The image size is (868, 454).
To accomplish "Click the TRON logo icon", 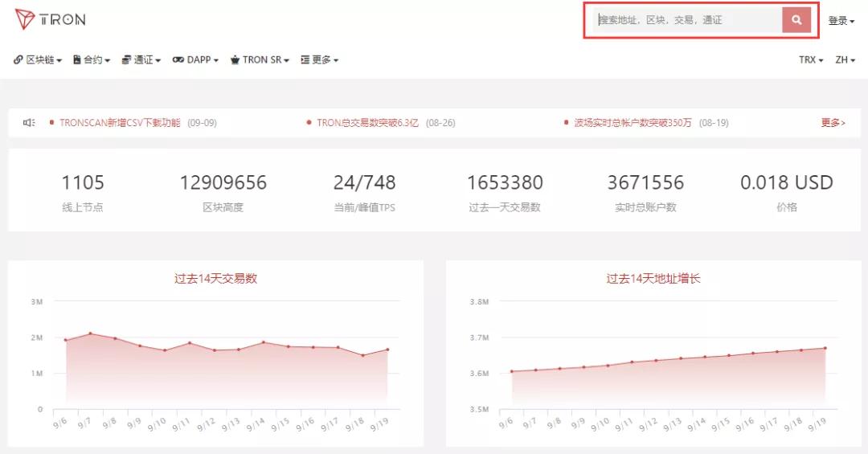I will [25, 19].
